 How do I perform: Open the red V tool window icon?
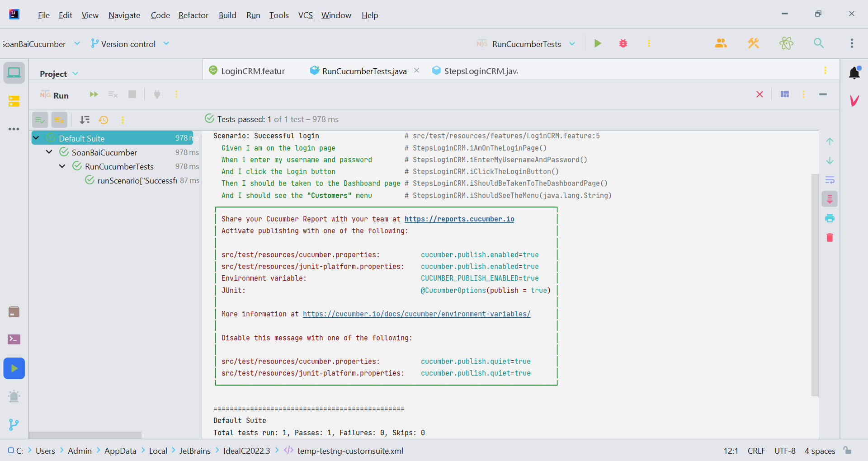coord(854,100)
